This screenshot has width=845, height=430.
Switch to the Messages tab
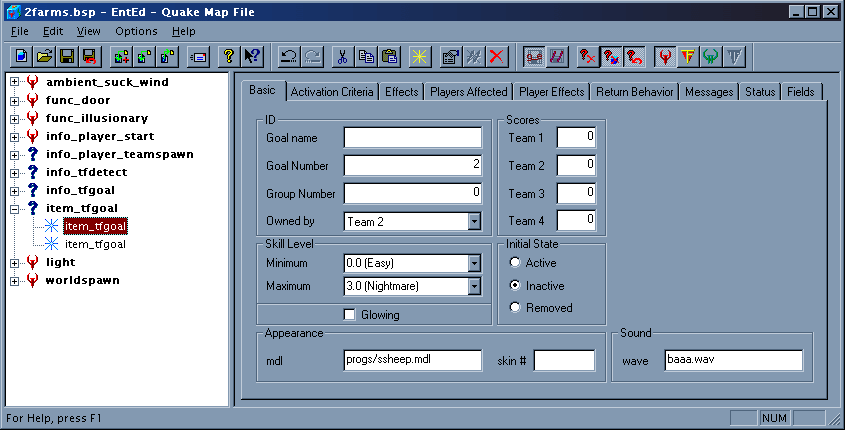pyautogui.click(x=709, y=92)
